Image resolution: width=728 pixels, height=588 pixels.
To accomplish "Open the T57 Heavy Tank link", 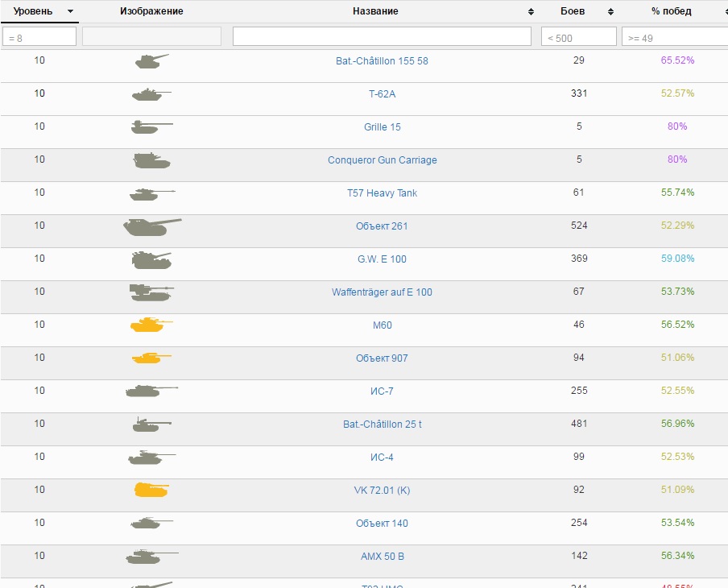I will pos(382,193).
